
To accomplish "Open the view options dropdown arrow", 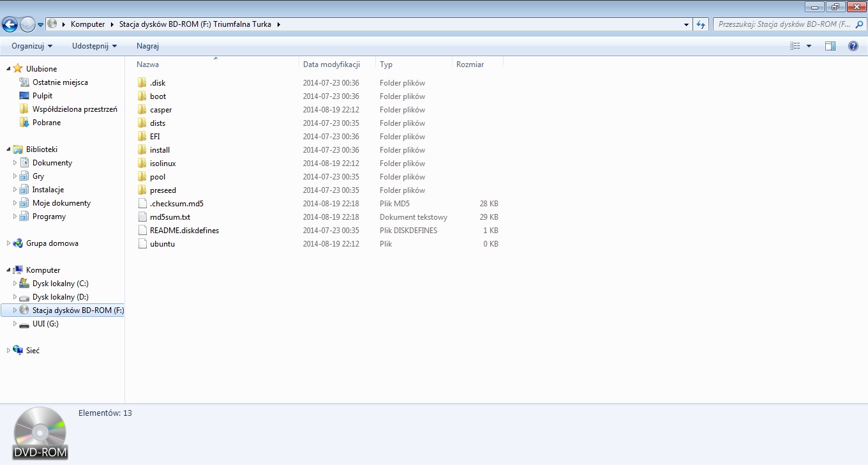I will tap(809, 46).
